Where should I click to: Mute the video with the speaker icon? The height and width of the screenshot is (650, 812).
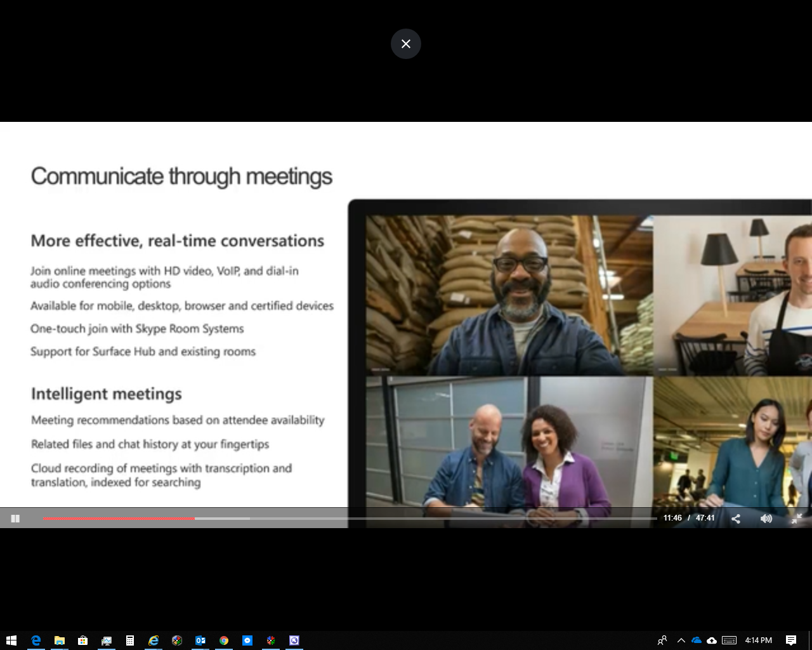[766, 519]
